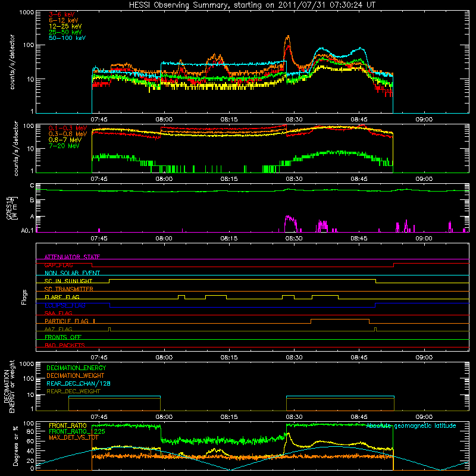
Task: Click the 09:00 tick under the Flags panel
Action: pyautogui.click(x=424, y=358)
